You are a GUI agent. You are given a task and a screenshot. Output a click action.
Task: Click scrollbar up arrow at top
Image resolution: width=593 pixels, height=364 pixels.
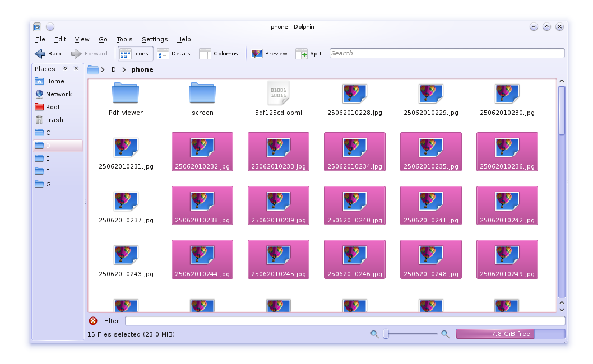click(x=562, y=81)
